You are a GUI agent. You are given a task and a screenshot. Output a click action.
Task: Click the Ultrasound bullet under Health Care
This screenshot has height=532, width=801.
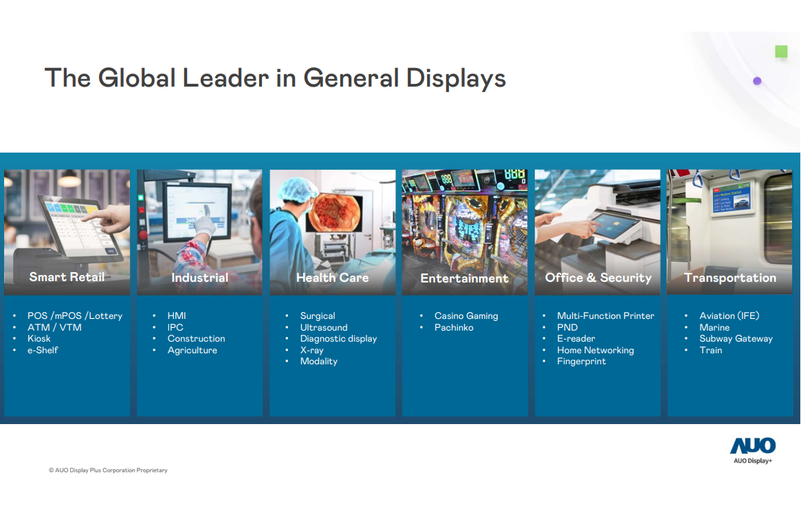coord(323,327)
